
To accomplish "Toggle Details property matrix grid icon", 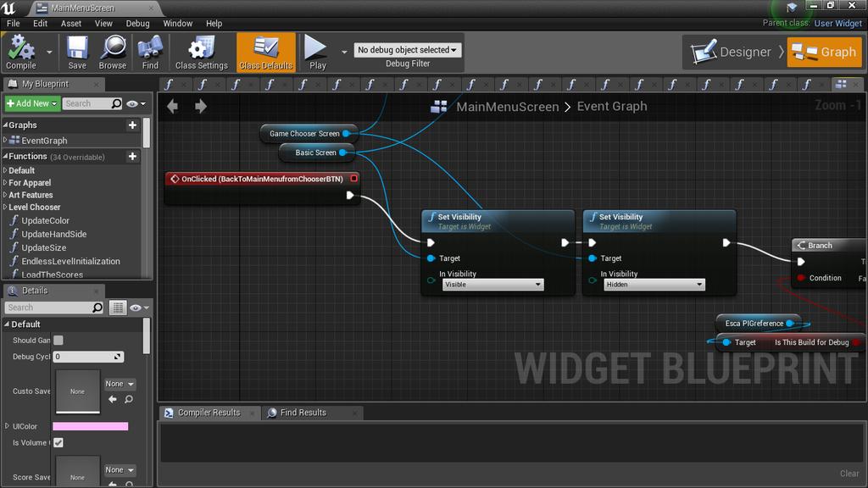I will 117,307.
